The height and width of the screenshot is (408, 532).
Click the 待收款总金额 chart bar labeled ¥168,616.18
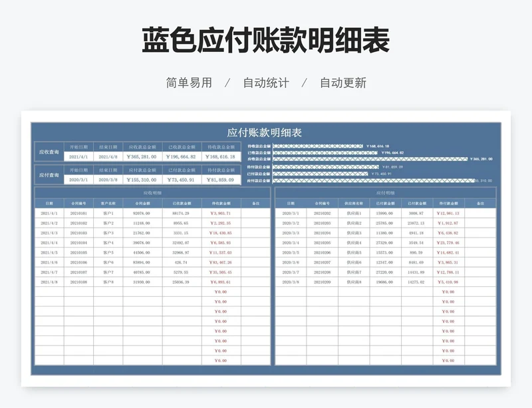tap(318, 146)
